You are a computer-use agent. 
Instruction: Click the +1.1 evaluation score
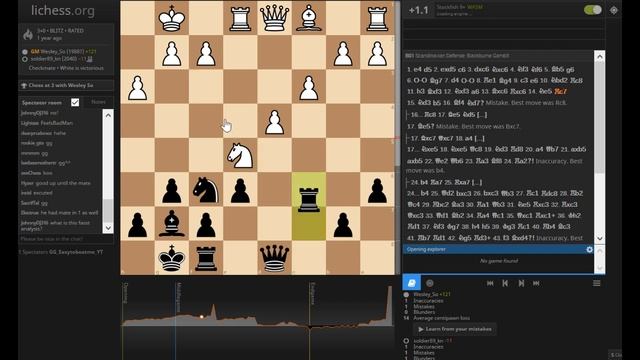click(418, 10)
